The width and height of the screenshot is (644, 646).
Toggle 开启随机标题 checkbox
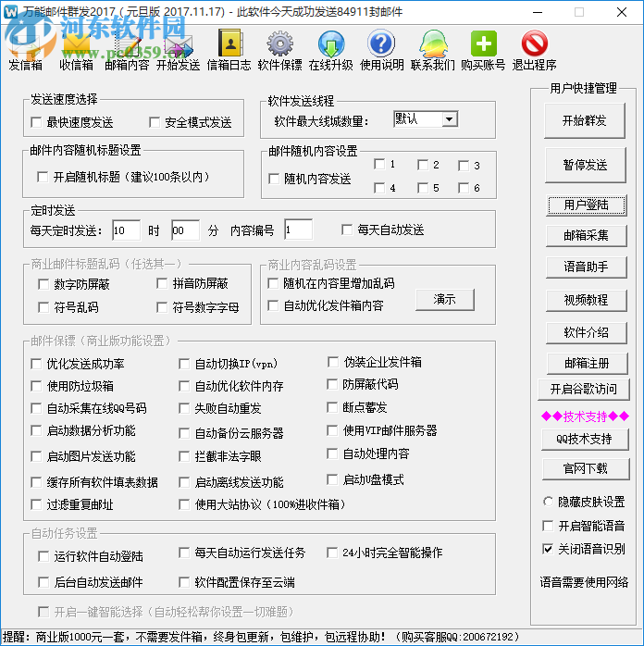[43, 177]
